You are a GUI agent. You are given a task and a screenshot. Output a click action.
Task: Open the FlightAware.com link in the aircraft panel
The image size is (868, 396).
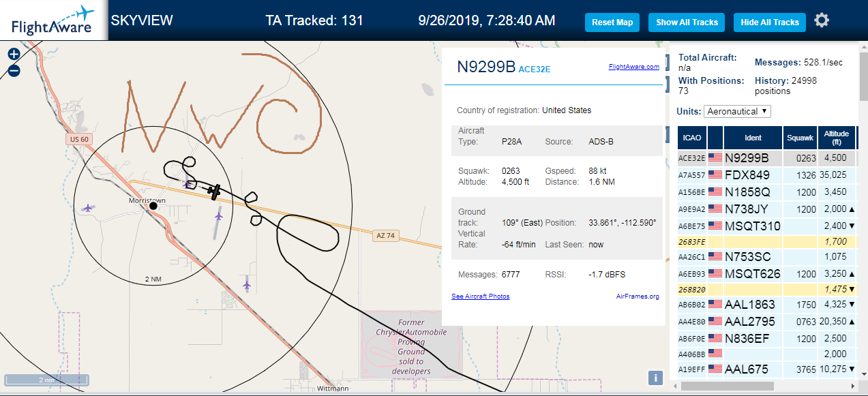click(634, 67)
